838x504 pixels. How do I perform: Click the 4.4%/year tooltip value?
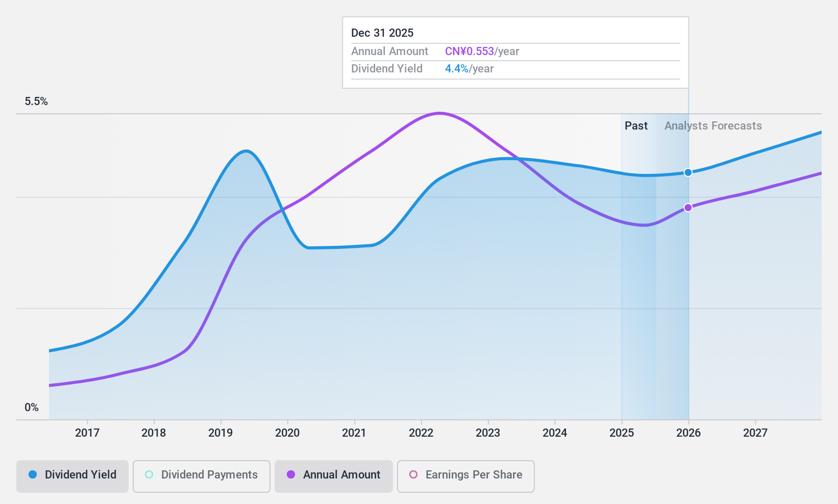pyautogui.click(x=469, y=69)
